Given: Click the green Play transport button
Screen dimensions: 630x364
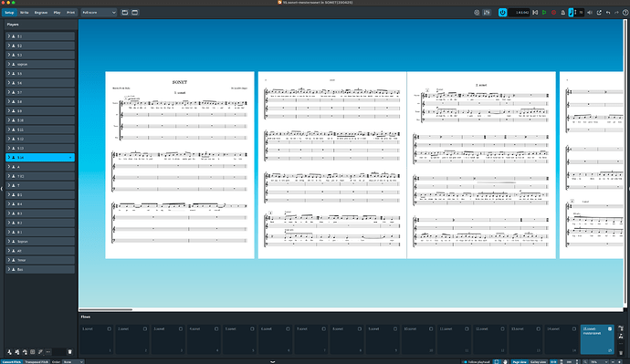Looking at the screenshot, I should (544, 13).
